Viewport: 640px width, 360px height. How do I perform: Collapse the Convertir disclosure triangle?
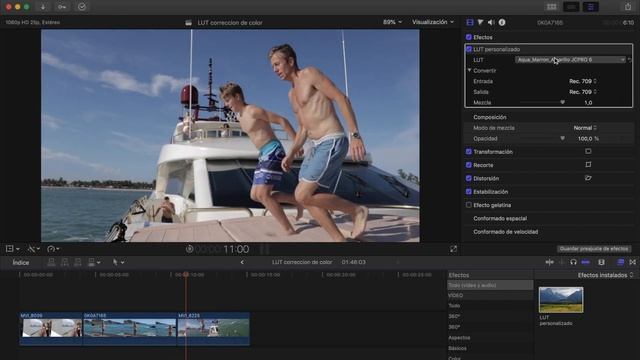(469, 70)
